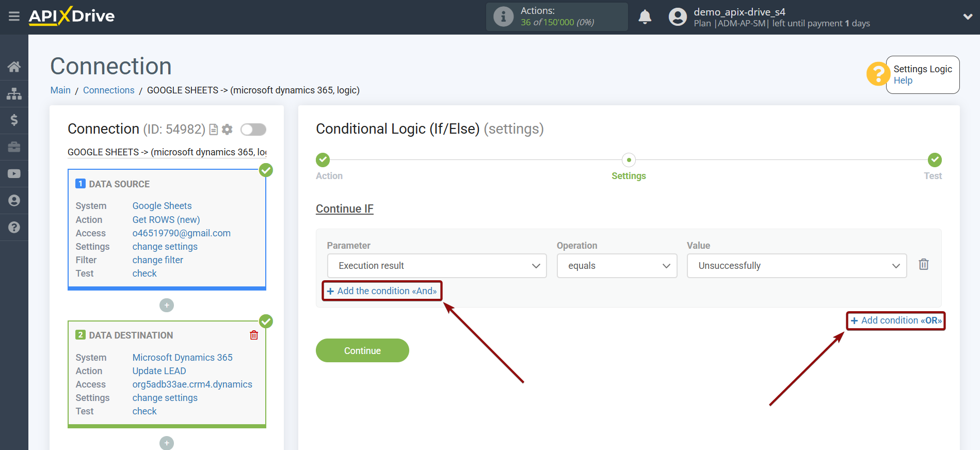Open the billing dollar sidebar icon
980x450 pixels.
(14, 120)
